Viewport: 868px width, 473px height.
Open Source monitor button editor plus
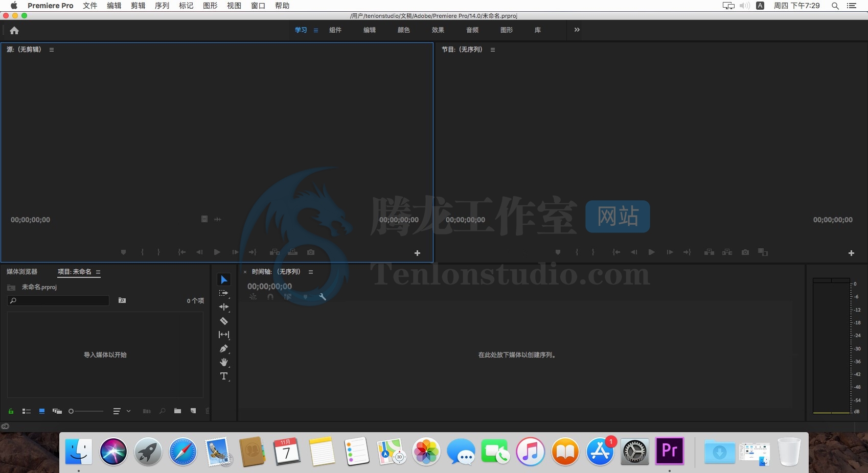pos(417,253)
